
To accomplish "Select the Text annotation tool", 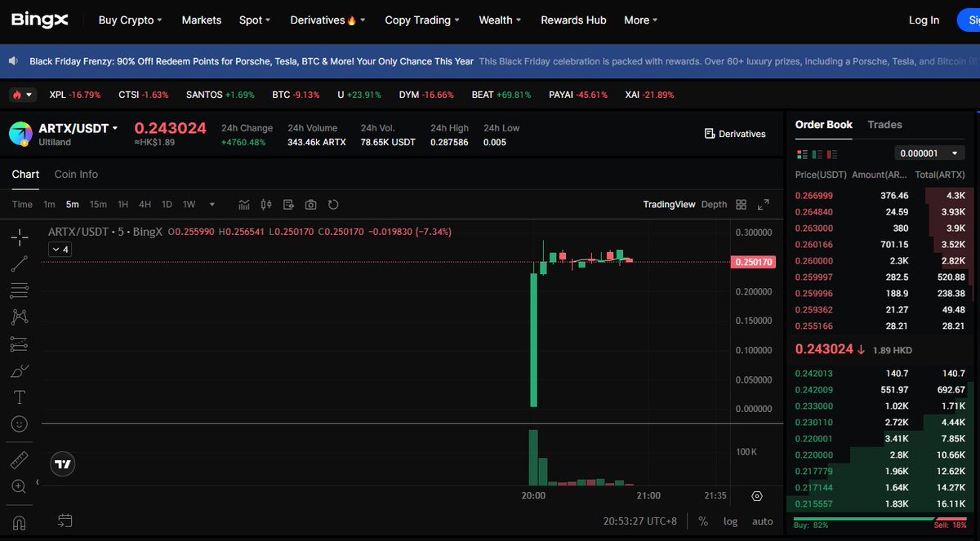I will pyautogui.click(x=20, y=397).
